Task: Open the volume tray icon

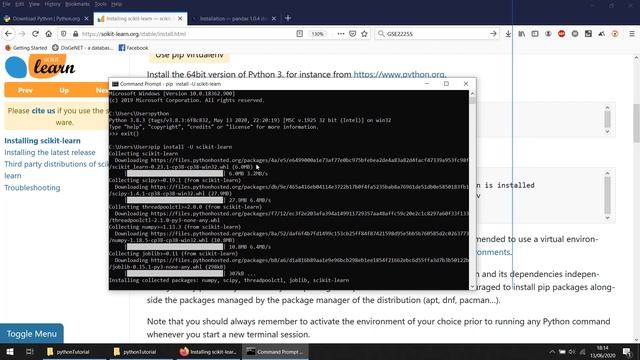Action: [x=572, y=351]
